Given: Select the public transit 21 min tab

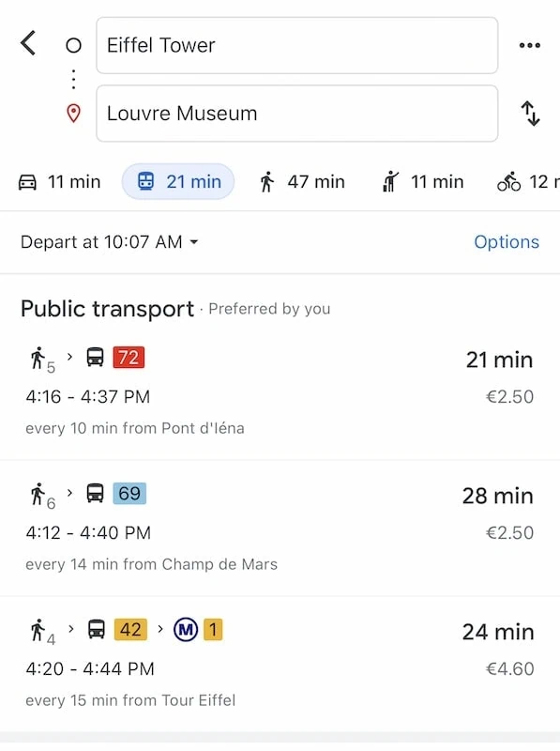Looking at the screenshot, I should (x=178, y=181).
